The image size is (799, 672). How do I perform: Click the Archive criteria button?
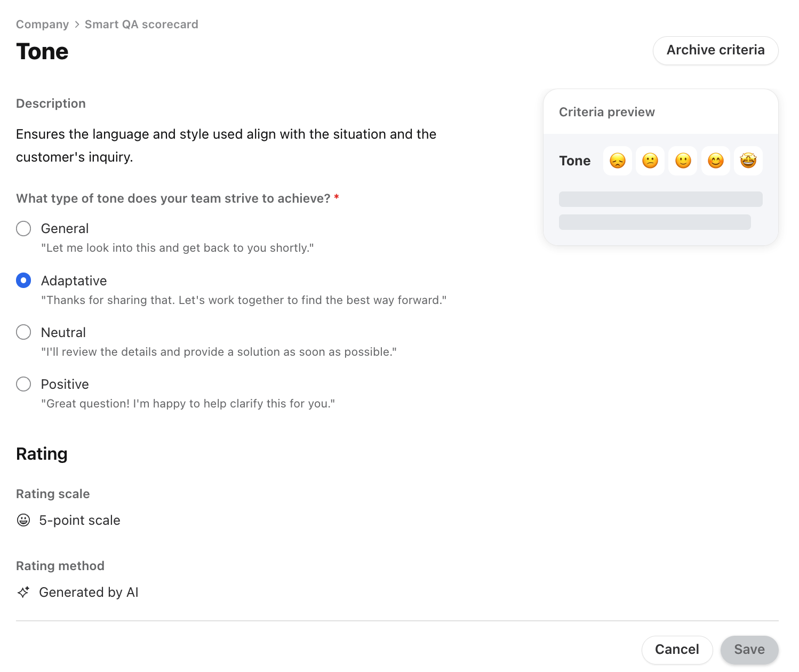coord(715,50)
